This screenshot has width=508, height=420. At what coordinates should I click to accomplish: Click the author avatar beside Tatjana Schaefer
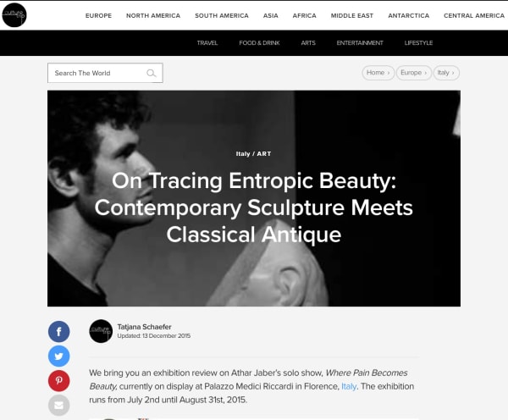[x=101, y=331]
